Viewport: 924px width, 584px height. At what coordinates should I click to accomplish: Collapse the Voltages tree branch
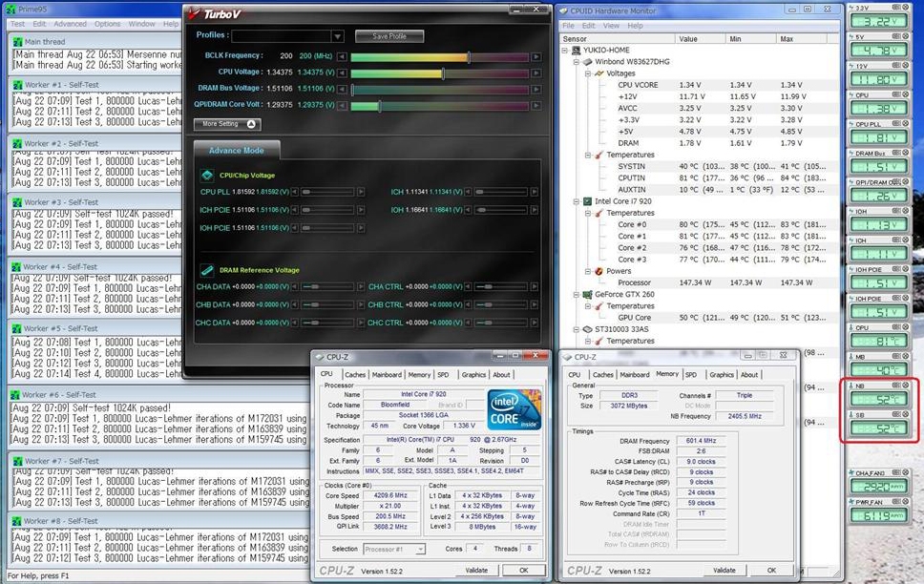(x=586, y=73)
